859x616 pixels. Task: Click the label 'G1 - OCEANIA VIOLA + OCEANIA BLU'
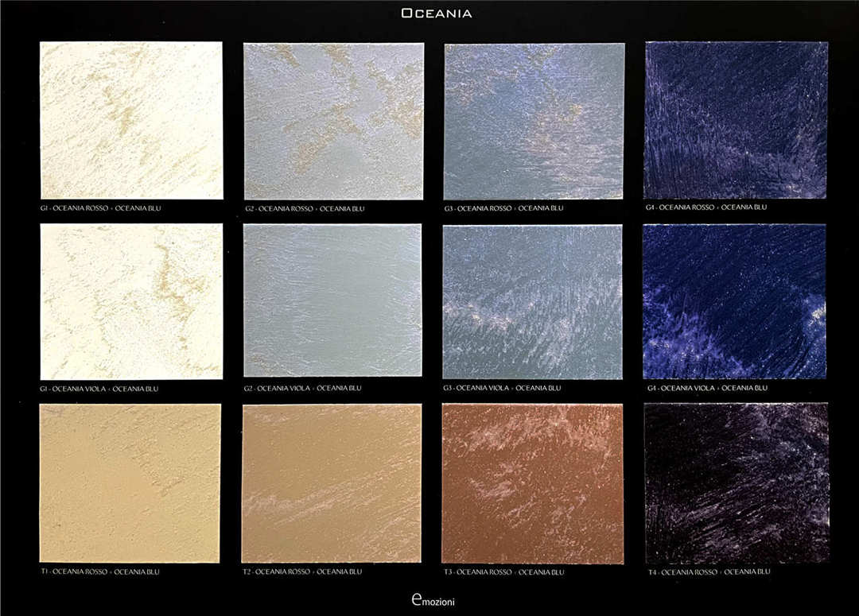99,389
